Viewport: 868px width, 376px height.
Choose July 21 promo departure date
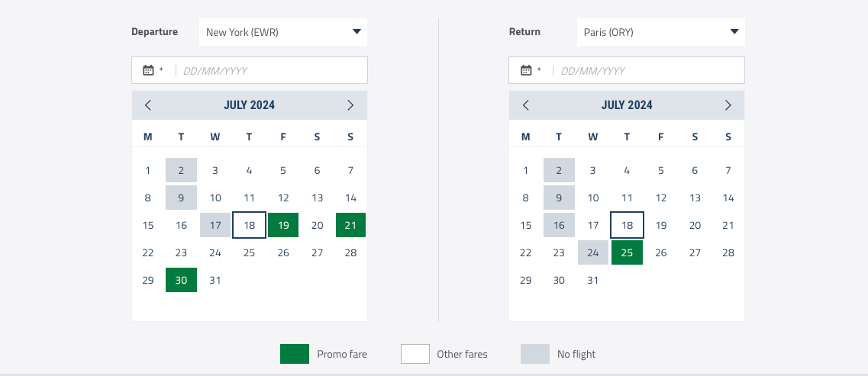click(350, 226)
